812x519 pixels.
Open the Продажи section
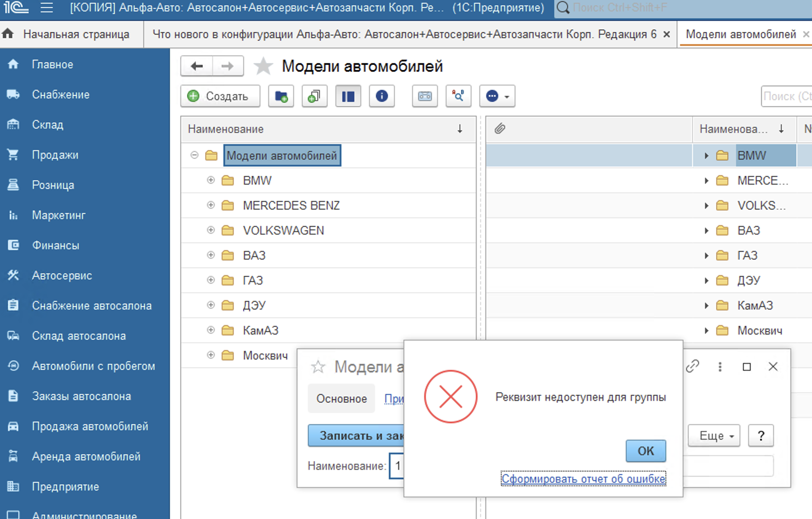click(55, 155)
